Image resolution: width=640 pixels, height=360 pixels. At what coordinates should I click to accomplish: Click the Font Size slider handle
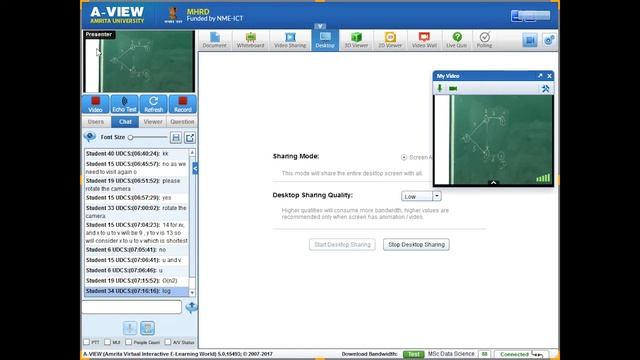[x=131, y=138]
